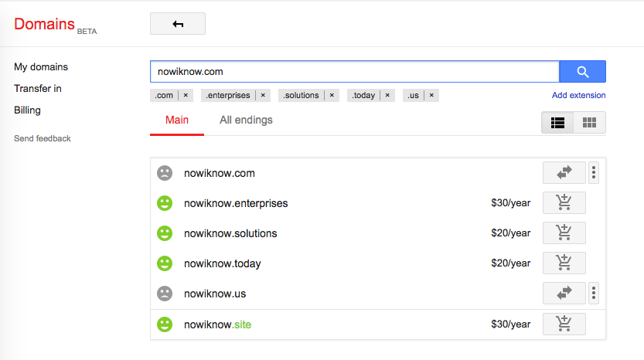Image resolution: width=644 pixels, height=360 pixels.
Task: Click the domain search input field
Action: tap(355, 71)
